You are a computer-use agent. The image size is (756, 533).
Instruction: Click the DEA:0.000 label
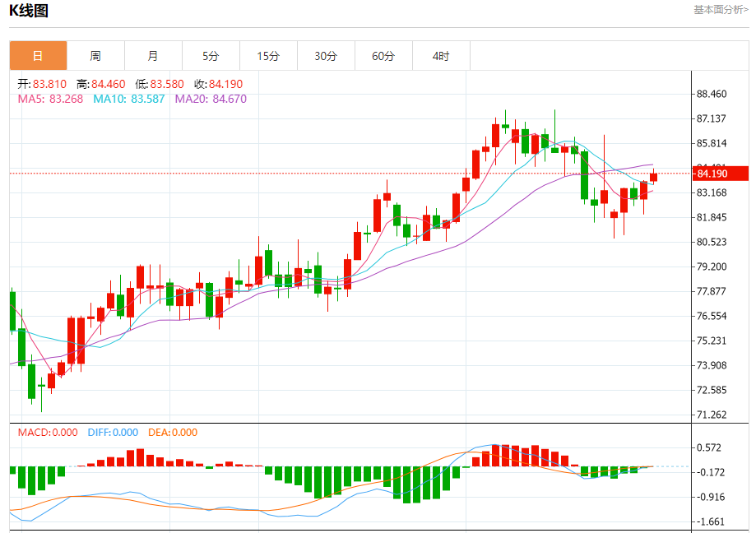coord(173,433)
